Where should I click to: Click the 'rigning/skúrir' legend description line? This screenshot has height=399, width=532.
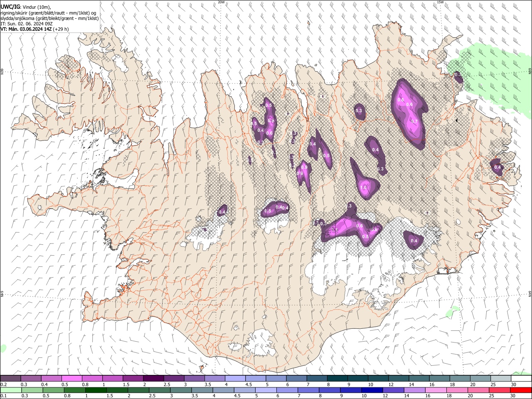coord(49,13)
